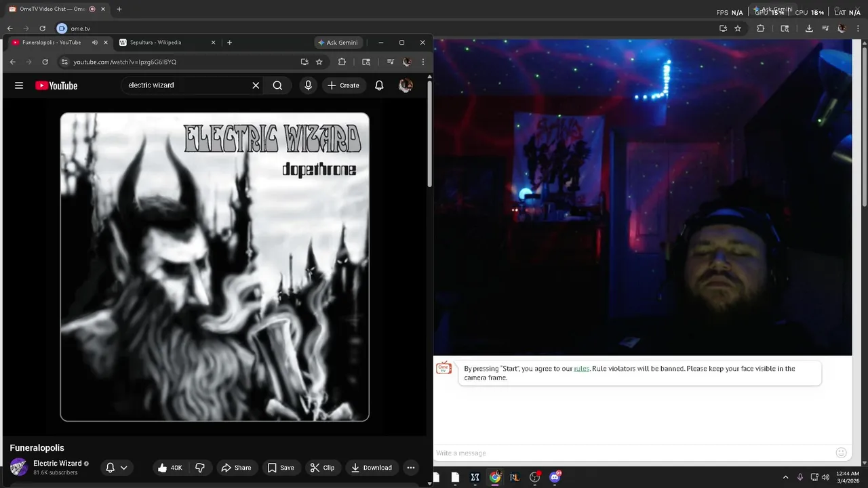Open downloads icon in OmeTV window toolbar
Screen dimensions: 868x488
pos(809,28)
